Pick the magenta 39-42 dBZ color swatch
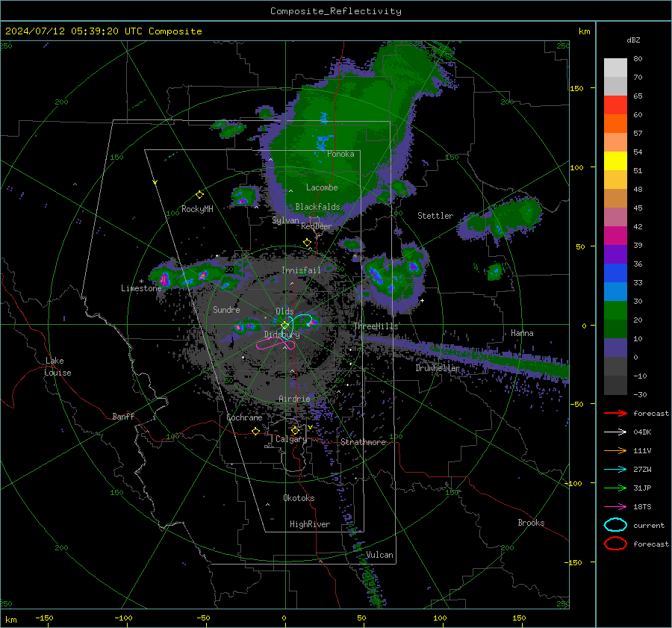This screenshot has height=628, width=672. pyautogui.click(x=615, y=235)
